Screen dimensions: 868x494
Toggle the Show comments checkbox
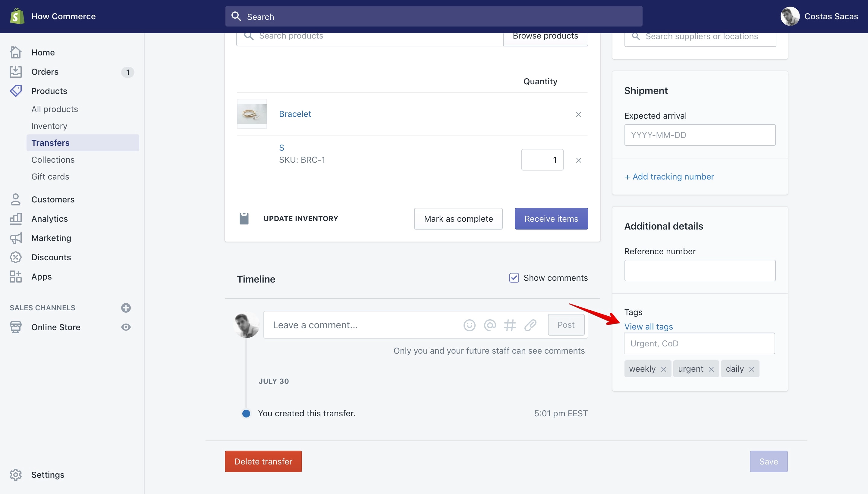514,277
